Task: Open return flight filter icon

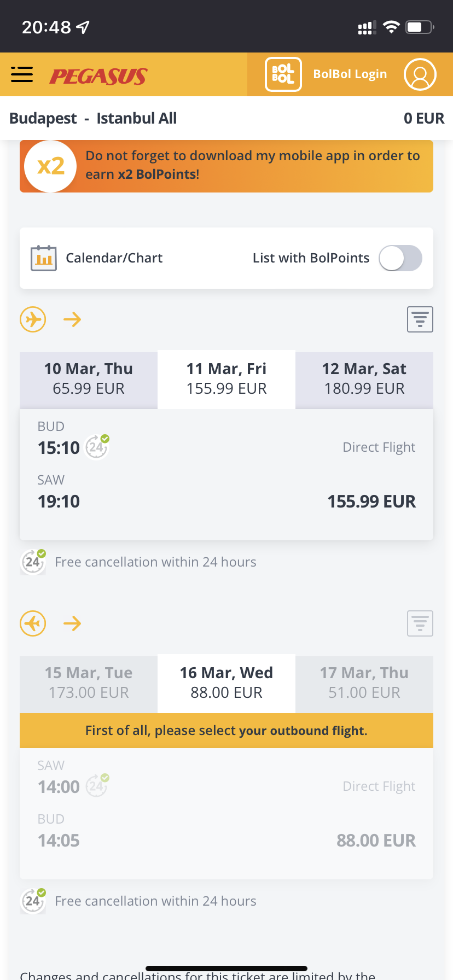Action: 420,623
